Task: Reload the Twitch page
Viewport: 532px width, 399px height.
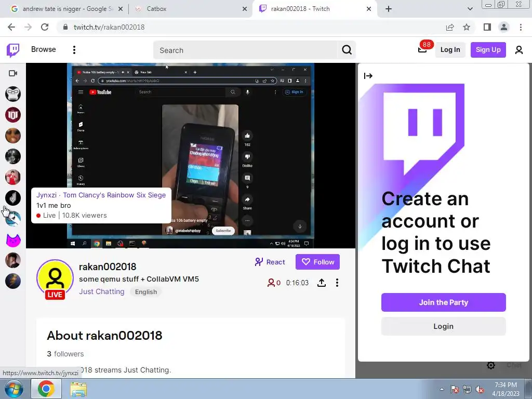Action: [45, 27]
